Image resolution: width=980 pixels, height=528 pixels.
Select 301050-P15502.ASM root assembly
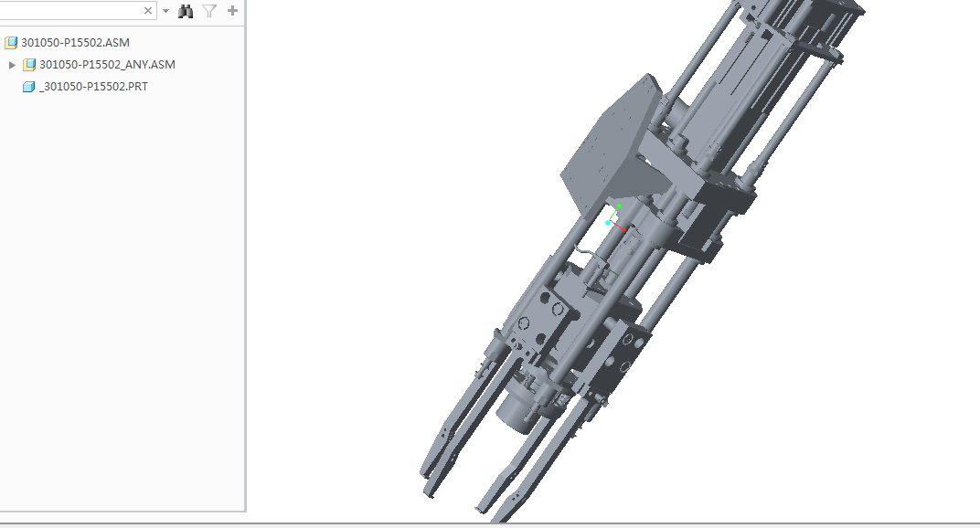[x=75, y=43]
